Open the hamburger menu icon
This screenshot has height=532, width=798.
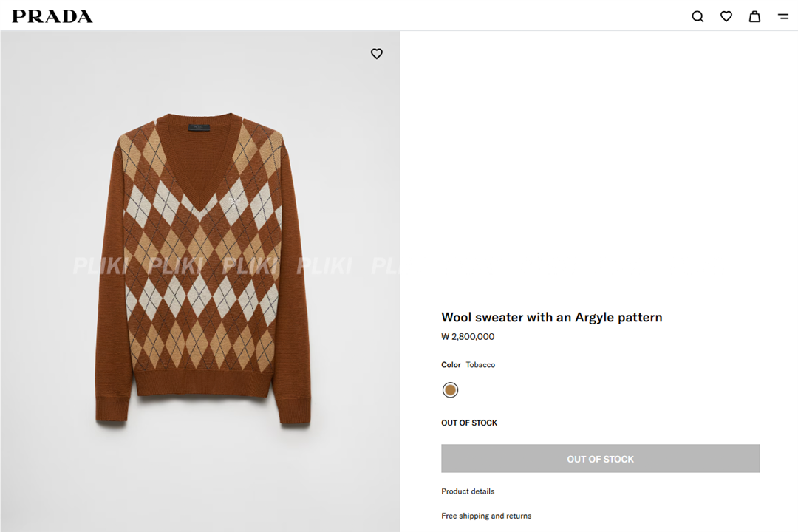[x=783, y=16]
